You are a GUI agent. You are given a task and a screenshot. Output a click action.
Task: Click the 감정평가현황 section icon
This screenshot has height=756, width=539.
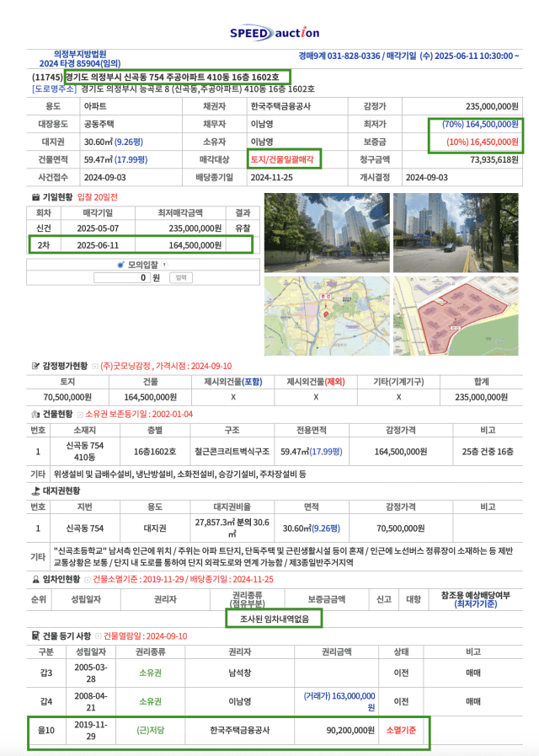click(x=35, y=366)
